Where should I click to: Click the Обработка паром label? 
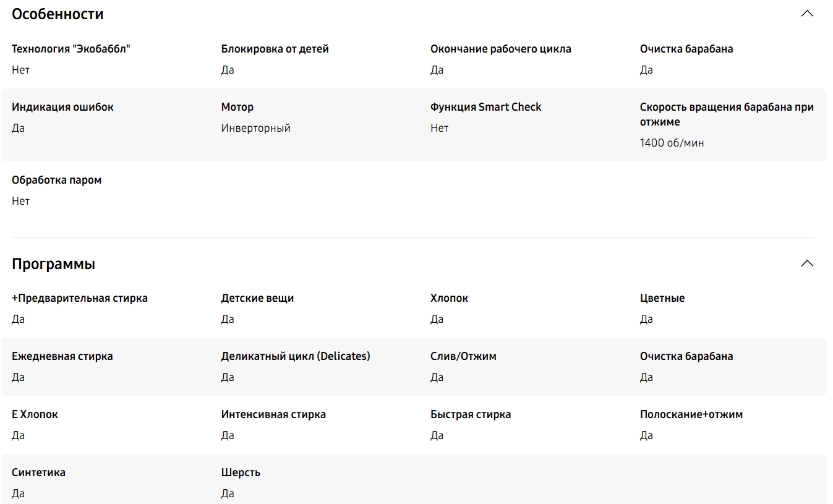tap(56, 180)
